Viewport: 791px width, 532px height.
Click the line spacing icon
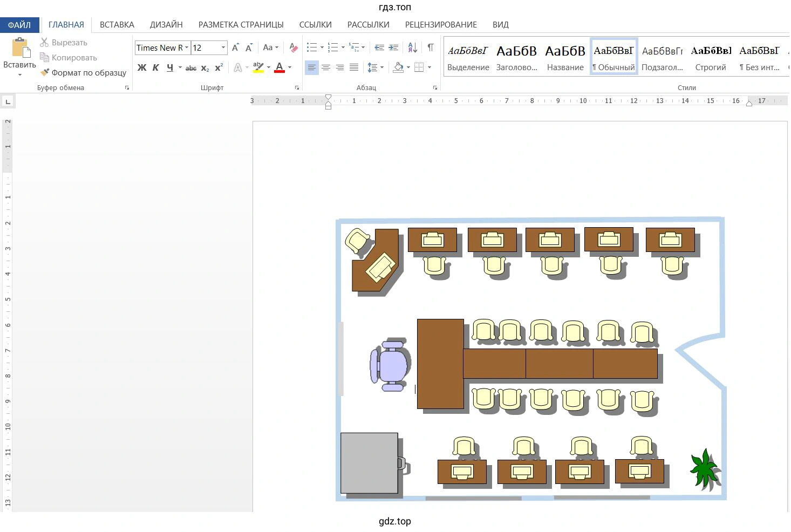point(372,67)
